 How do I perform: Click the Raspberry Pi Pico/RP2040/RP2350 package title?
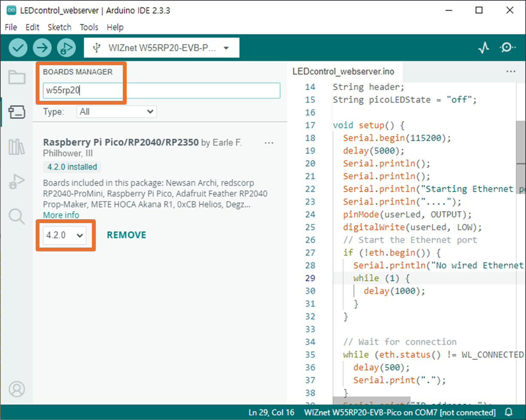pyautogui.click(x=121, y=142)
